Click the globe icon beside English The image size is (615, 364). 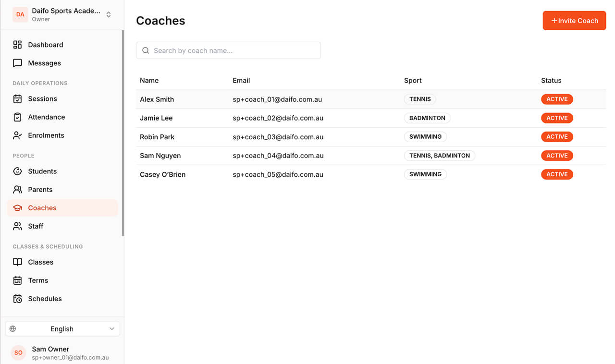click(x=13, y=329)
